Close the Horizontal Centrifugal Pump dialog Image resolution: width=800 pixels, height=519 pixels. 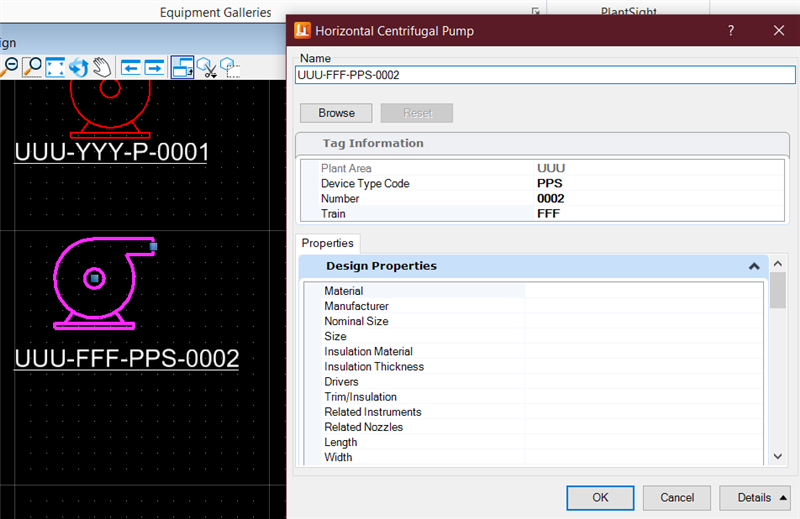tap(779, 31)
